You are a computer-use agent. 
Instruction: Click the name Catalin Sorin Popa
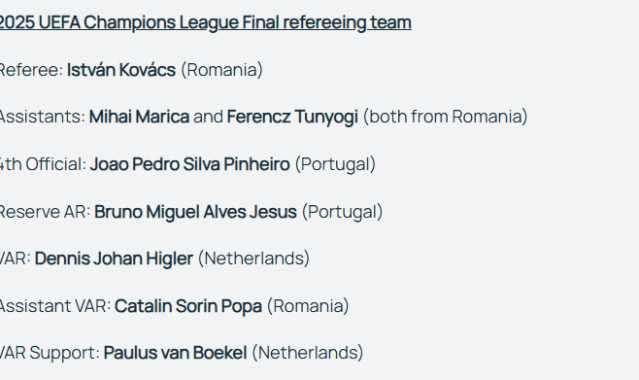pos(188,306)
